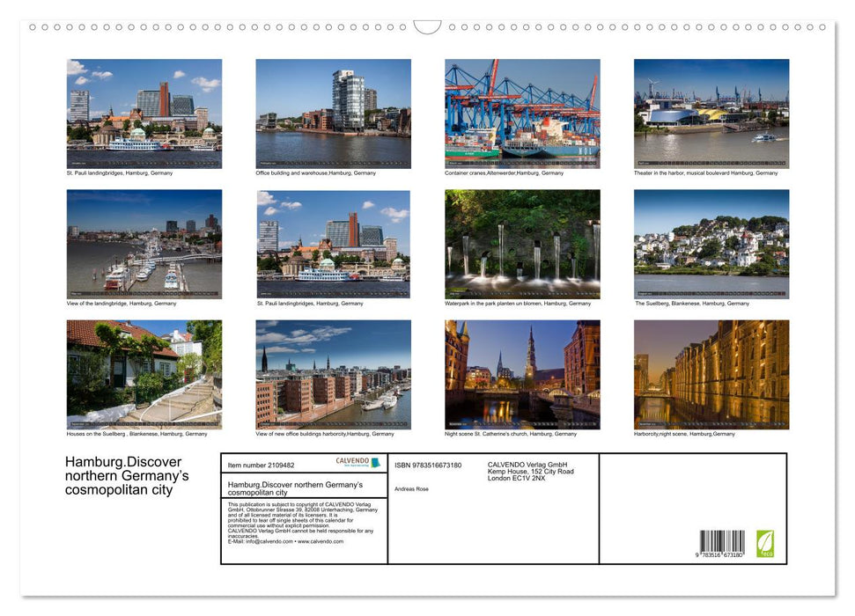Open the Office building and warehouse photo
The width and height of the screenshot is (855, 616).
point(332,111)
